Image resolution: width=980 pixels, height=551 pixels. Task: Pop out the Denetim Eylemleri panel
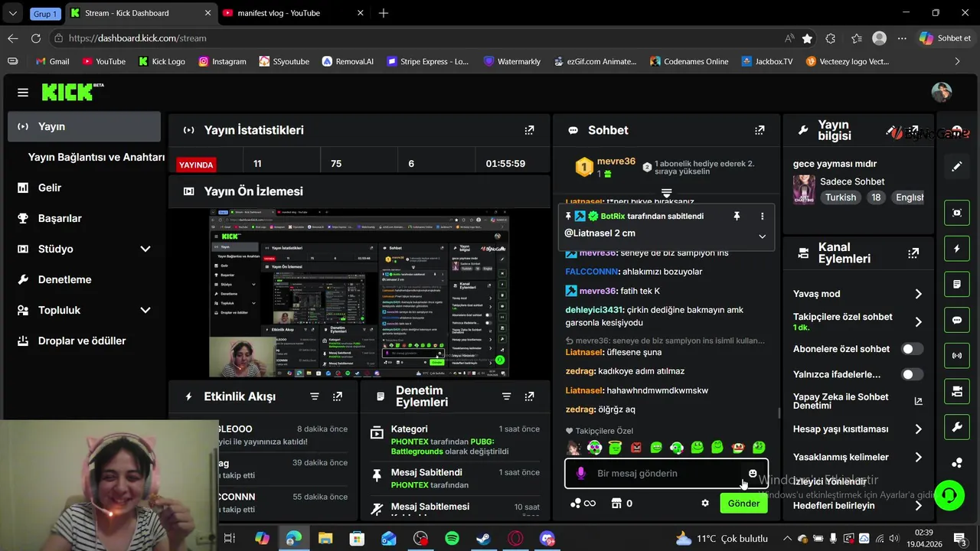(529, 396)
